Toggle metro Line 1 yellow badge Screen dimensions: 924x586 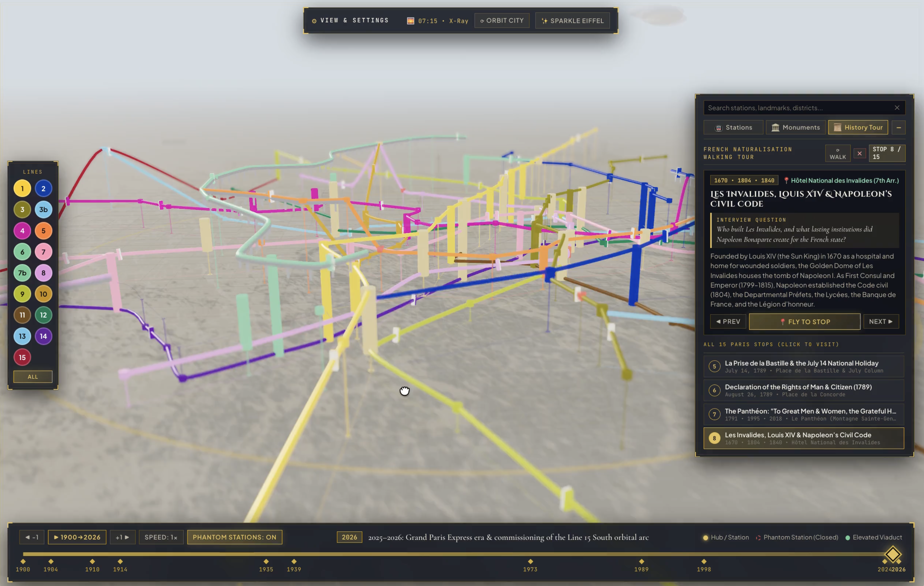[x=22, y=188]
